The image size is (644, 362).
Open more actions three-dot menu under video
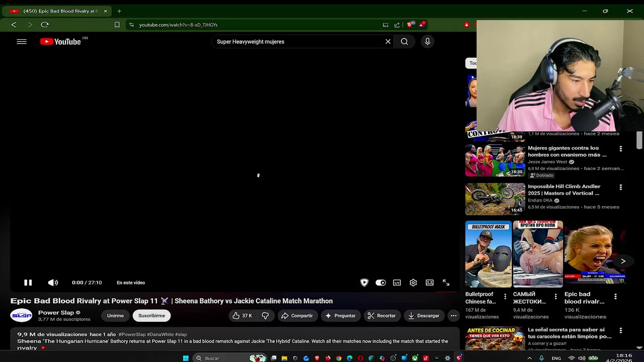(453, 316)
